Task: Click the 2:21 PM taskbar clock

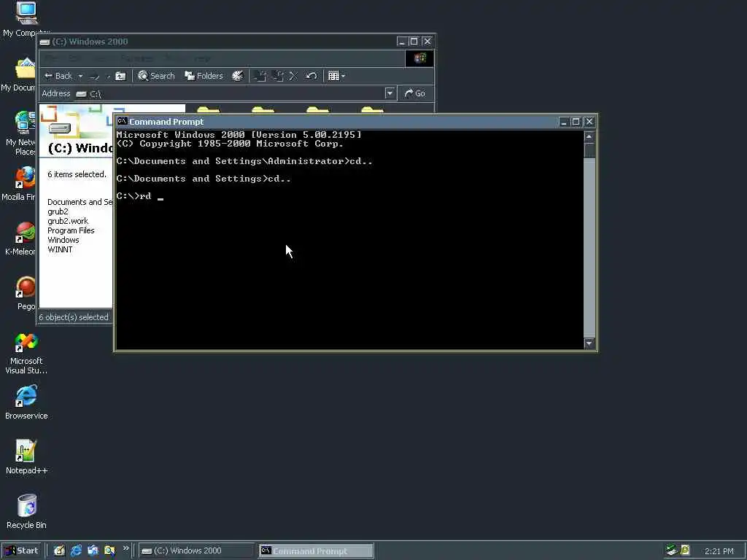Action: click(719, 551)
